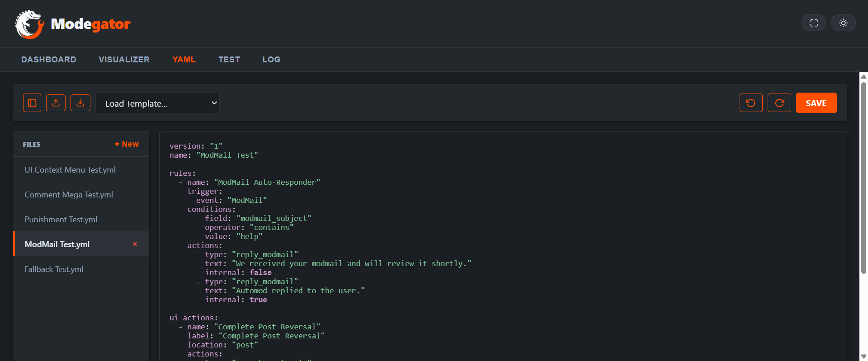Open the Dashboard tab

tap(49, 60)
